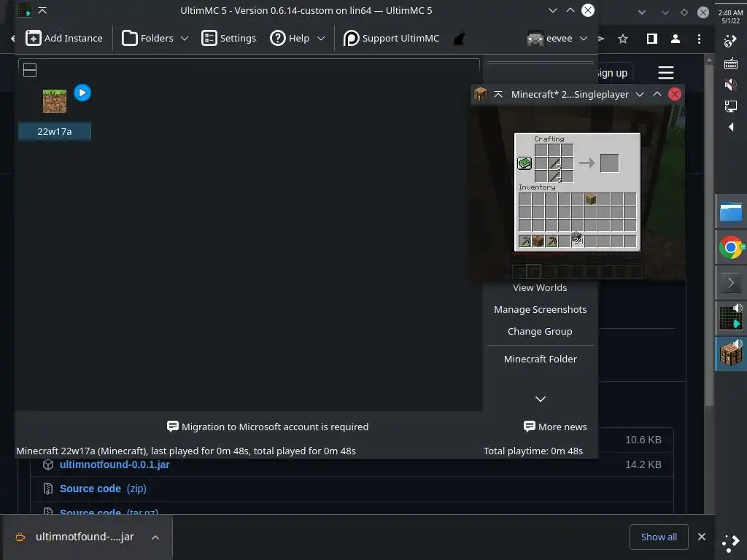
Task: Click the black cat icon in UltimMC toolbar
Action: [x=460, y=38]
